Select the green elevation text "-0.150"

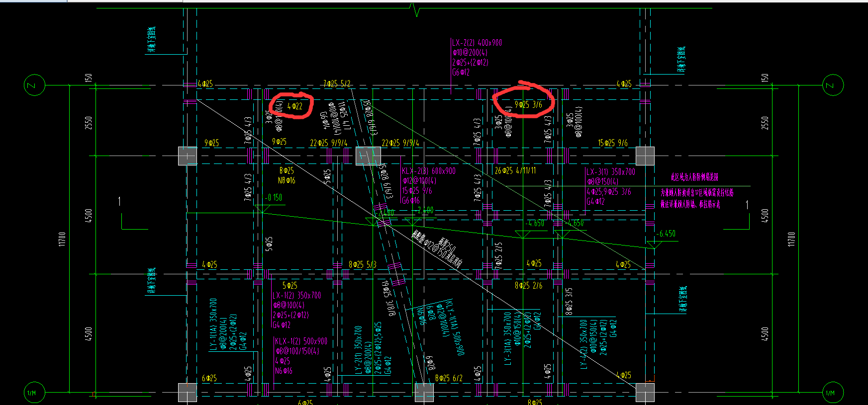point(273,198)
